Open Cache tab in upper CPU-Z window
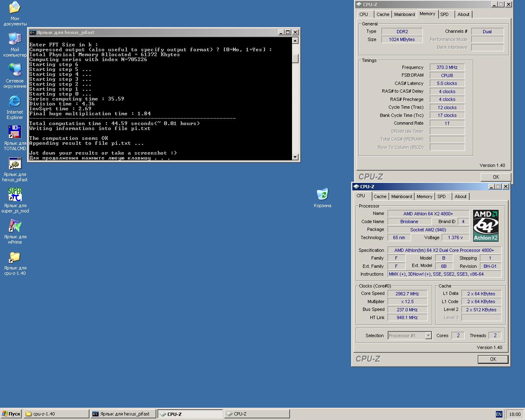 383,14
